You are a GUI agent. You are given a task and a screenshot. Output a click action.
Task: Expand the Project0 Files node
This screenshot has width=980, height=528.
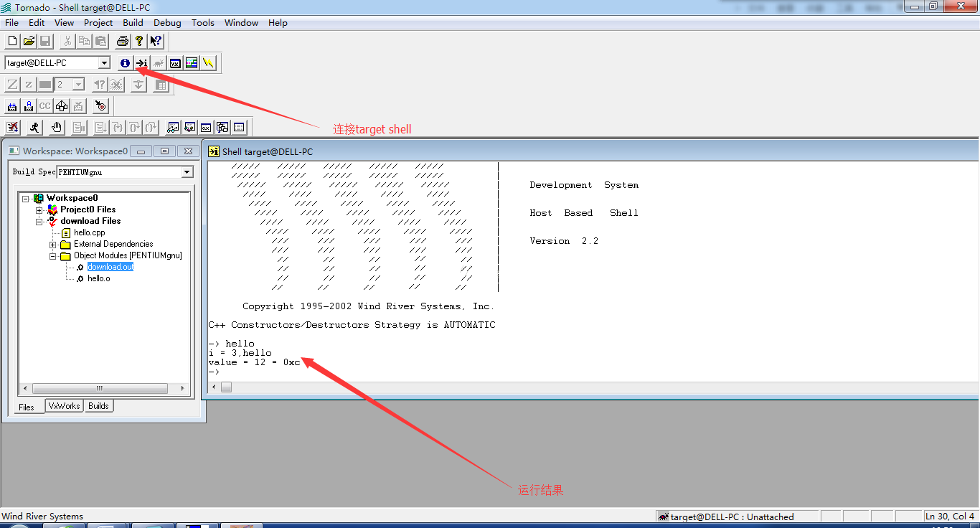pos(39,209)
